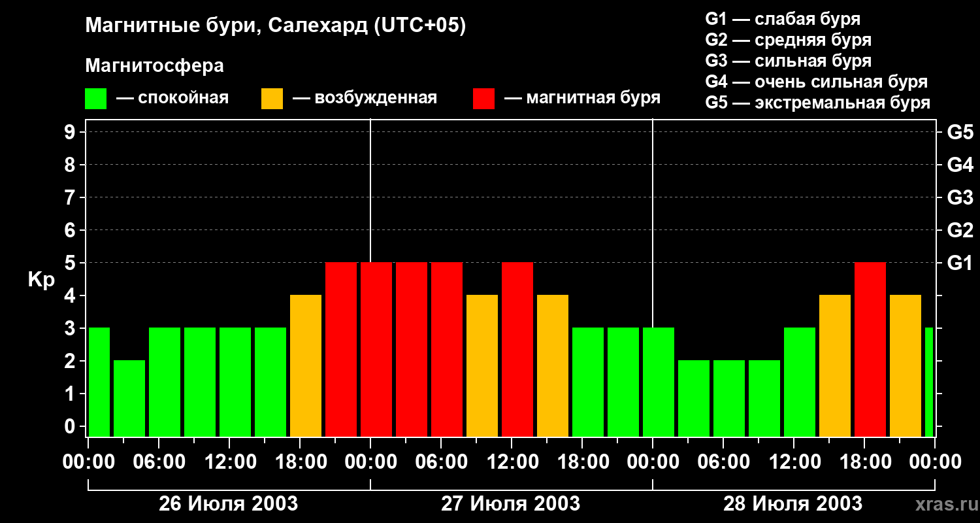The width and height of the screenshot is (980, 523).
Task: Click the 'Магнитосфера' legend heading
Action: point(155,66)
